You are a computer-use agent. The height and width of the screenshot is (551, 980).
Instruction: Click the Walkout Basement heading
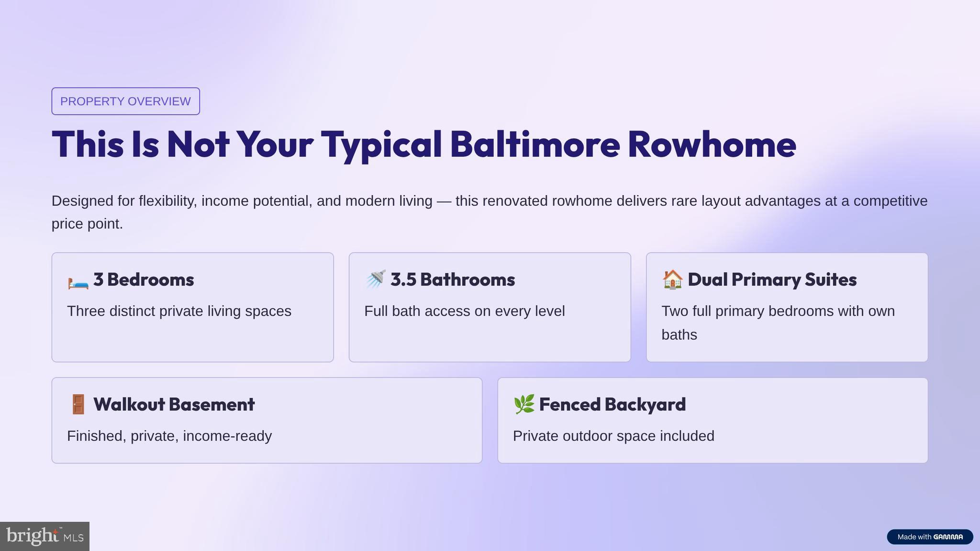click(x=174, y=405)
